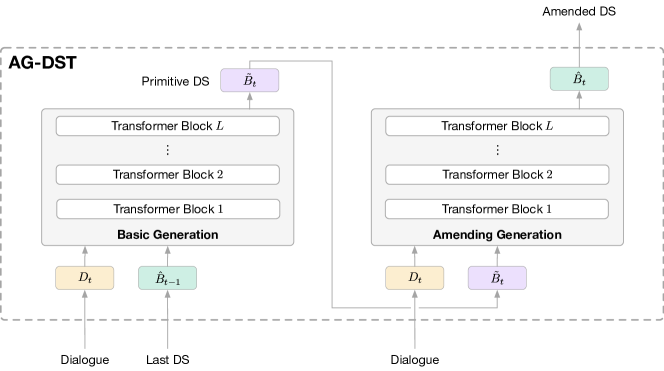
Task: Click Transformer Block L in Basic Generation
Action: (x=168, y=126)
